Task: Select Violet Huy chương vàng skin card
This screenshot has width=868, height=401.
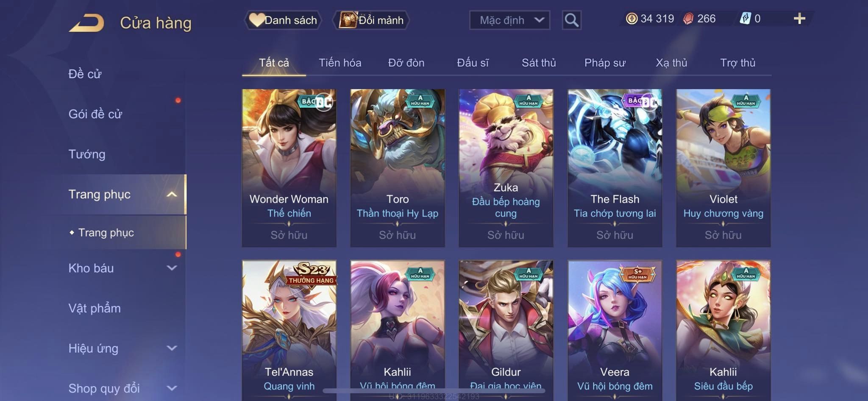Action: [x=723, y=168]
